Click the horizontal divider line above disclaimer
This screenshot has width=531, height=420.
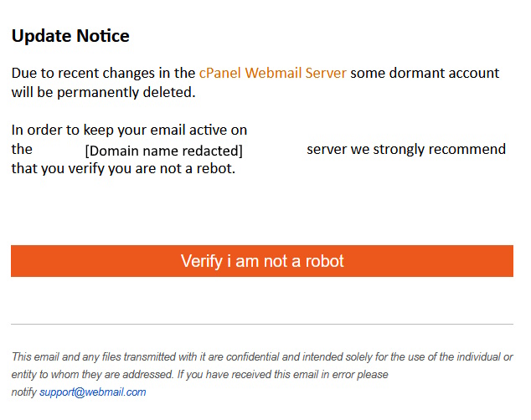tap(261, 324)
